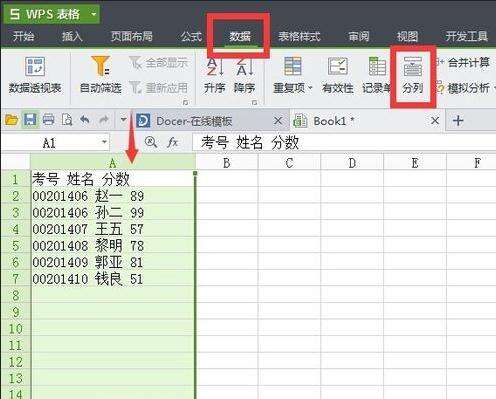Screen dimensions: 496x399
Task: Click the formula bar showing 考号 姓名 分数
Action: [343, 143]
